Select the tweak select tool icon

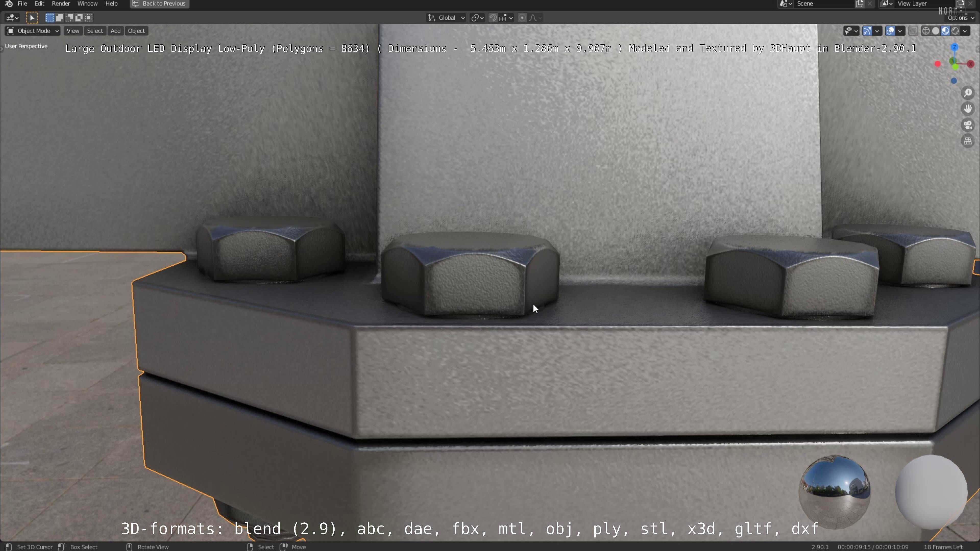(32, 18)
